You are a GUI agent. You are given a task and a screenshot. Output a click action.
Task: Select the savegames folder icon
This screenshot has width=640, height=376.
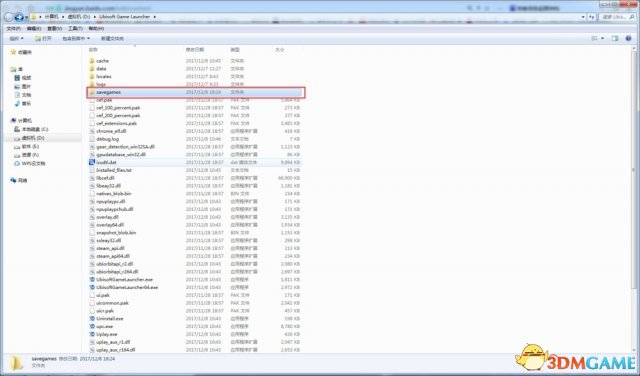pyautogui.click(x=92, y=92)
